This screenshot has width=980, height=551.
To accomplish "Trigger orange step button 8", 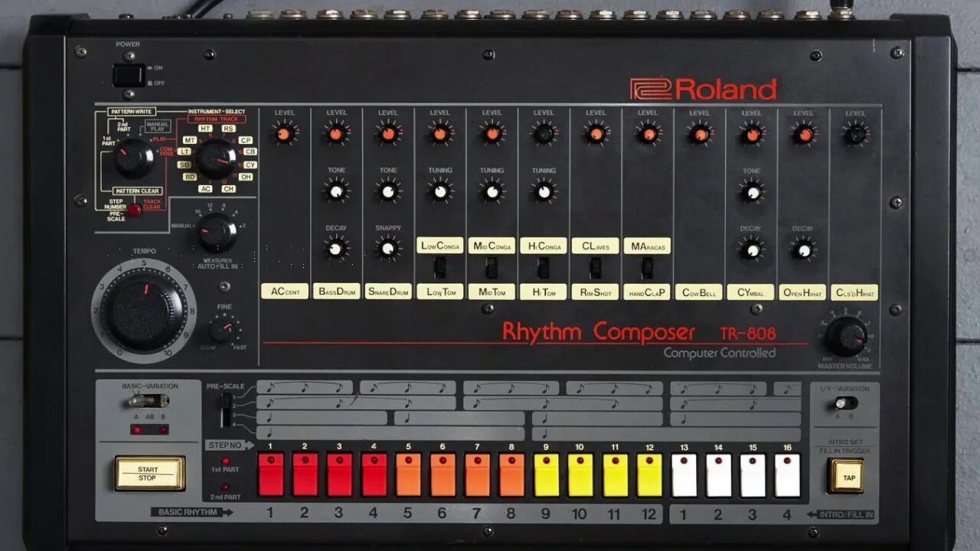I will coord(511,474).
